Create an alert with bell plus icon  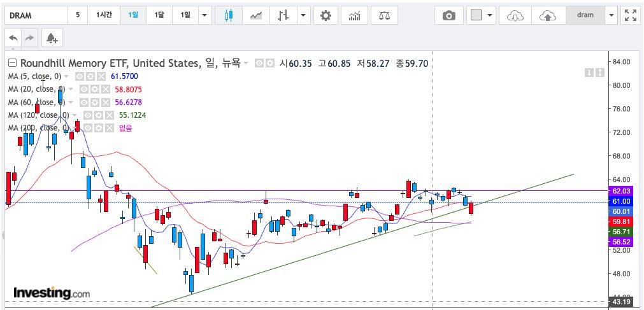pos(52,38)
